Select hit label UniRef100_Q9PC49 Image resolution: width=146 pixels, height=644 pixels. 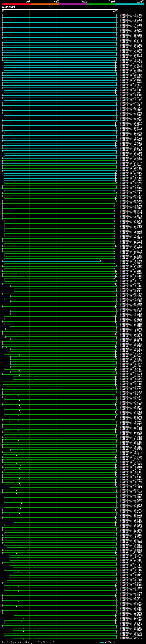[131, 638]
